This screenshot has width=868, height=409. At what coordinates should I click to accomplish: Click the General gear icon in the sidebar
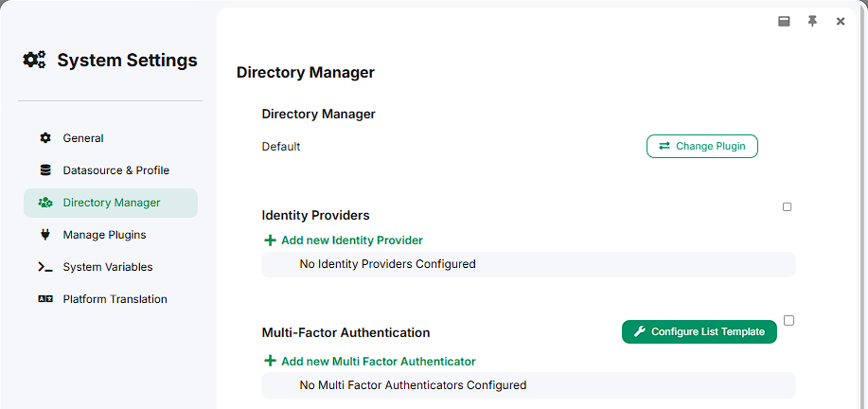(45, 138)
